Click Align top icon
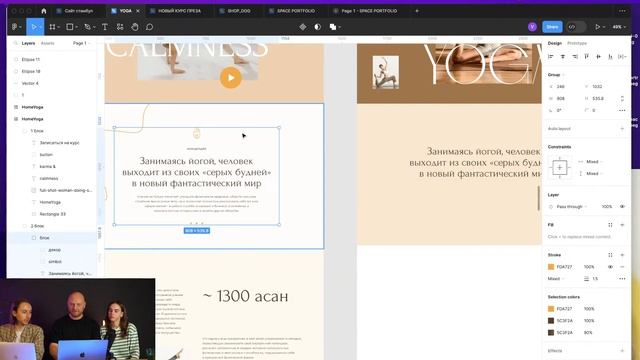 pyautogui.click(x=587, y=57)
